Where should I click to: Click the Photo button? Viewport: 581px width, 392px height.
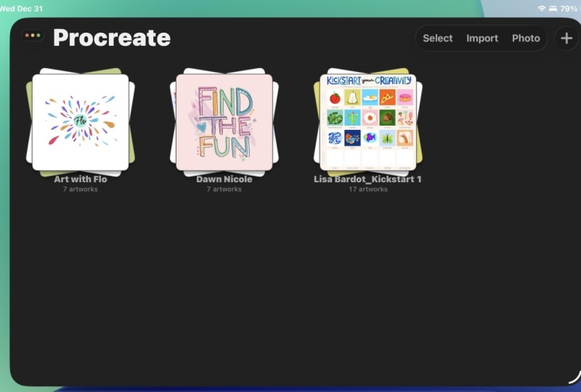pyautogui.click(x=526, y=38)
